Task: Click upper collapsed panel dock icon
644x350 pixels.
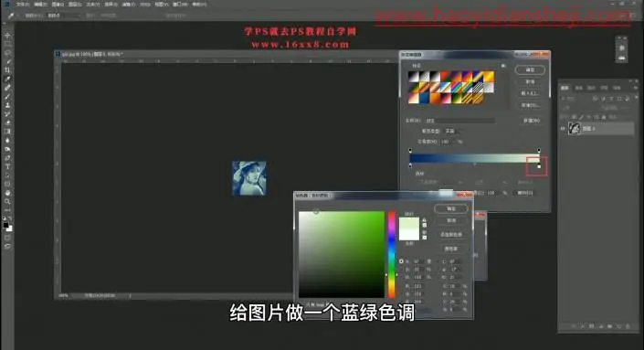Action: (621, 48)
